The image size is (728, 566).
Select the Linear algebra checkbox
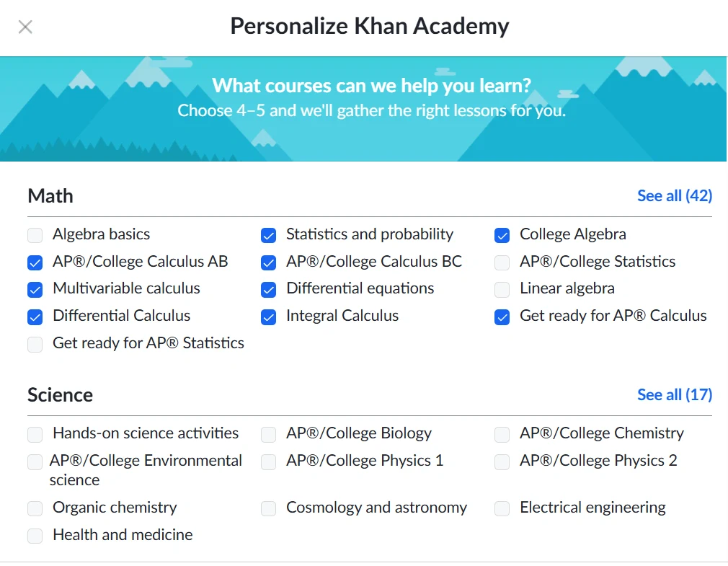[502, 290]
